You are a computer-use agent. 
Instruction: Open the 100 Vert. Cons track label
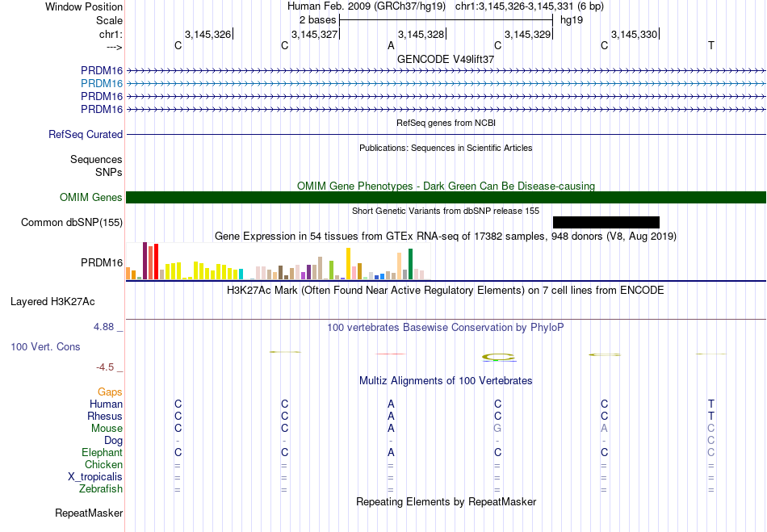45,346
